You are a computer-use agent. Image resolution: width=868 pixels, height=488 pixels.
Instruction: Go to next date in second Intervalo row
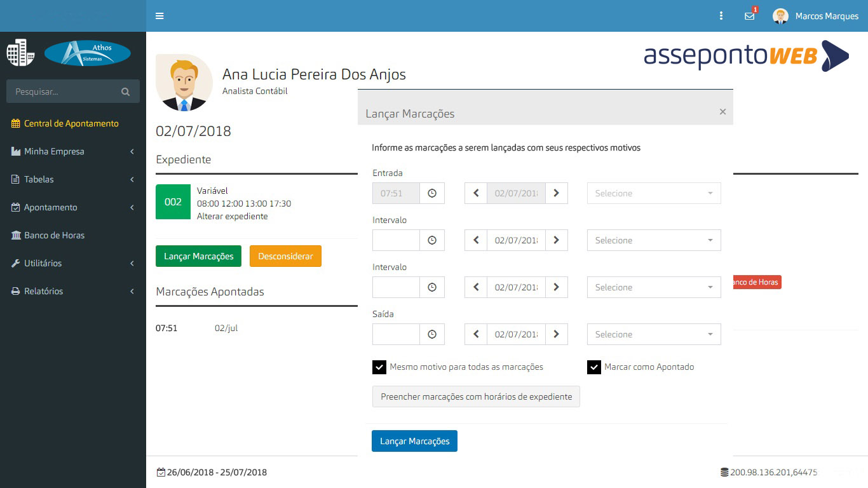pos(557,287)
